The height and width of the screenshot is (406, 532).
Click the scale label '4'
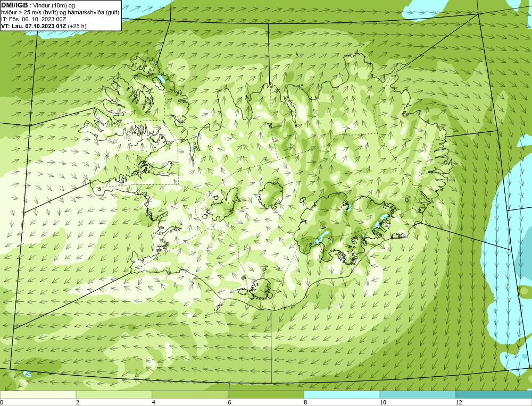154,402
